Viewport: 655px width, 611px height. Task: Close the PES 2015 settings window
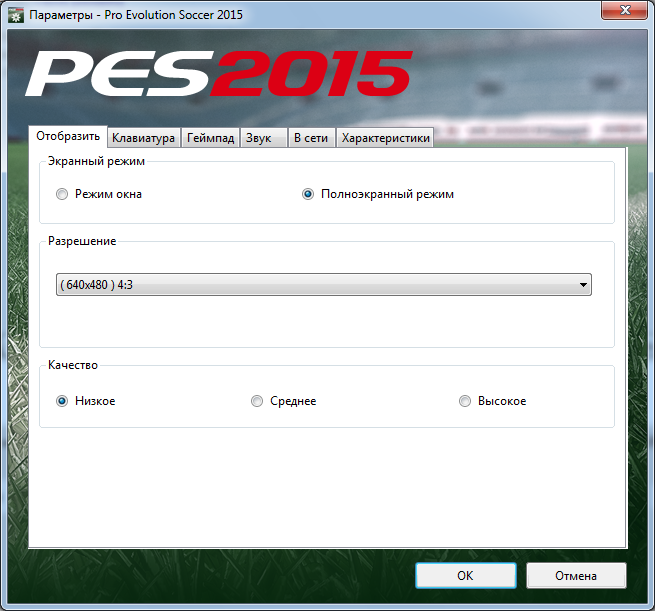click(625, 13)
